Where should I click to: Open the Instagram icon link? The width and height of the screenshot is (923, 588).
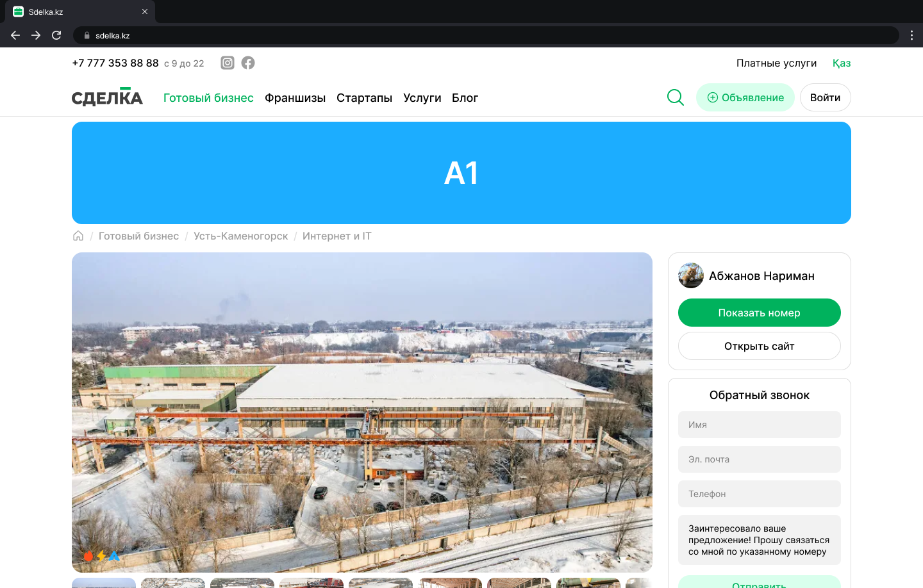click(x=228, y=63)
